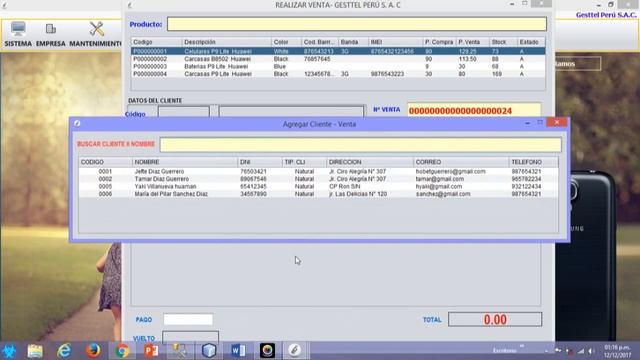The image size is (640, 360).
Task: Select client Tamar Diaz Guerrero
Action: pyautogui.click(x=318, y=179)
